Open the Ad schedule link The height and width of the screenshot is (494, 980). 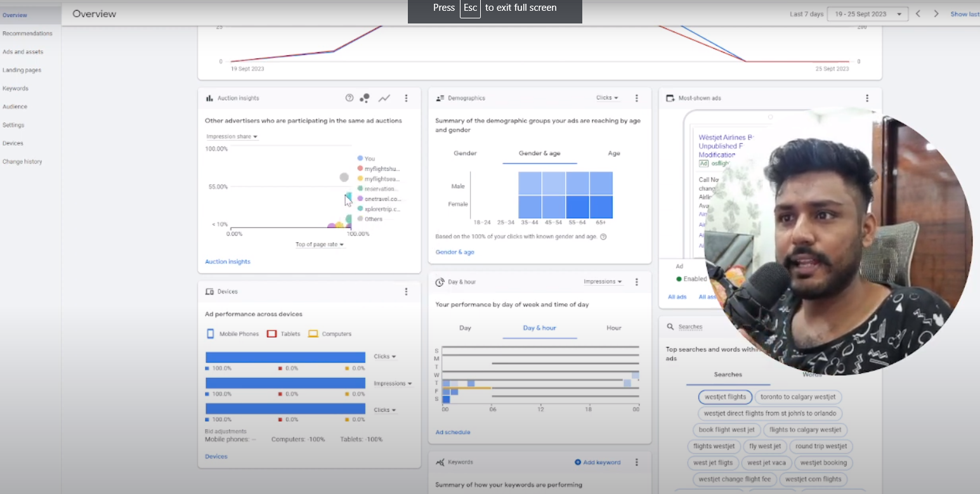point(453,432)
